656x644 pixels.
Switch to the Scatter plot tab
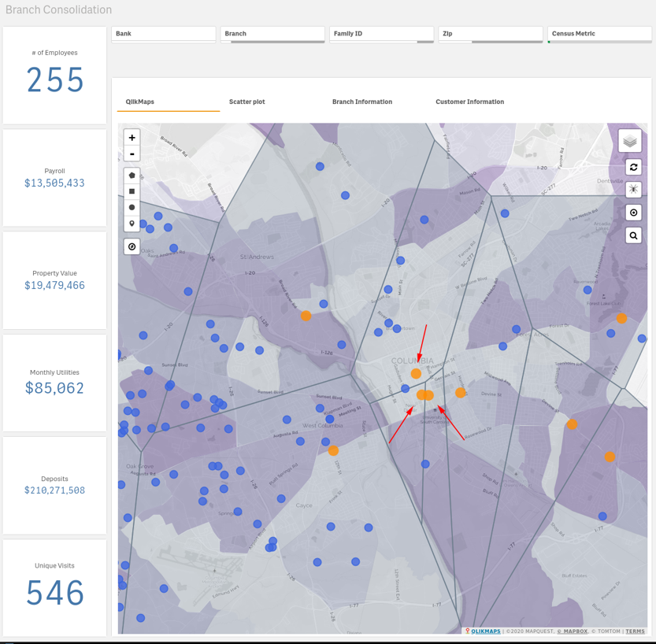246,102
